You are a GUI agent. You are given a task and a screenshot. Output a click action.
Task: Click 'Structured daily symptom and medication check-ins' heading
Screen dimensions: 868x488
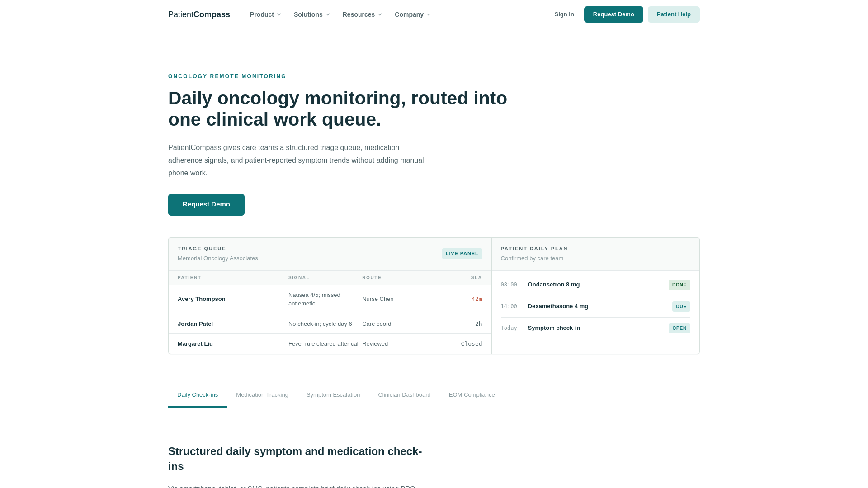[295, 459]
